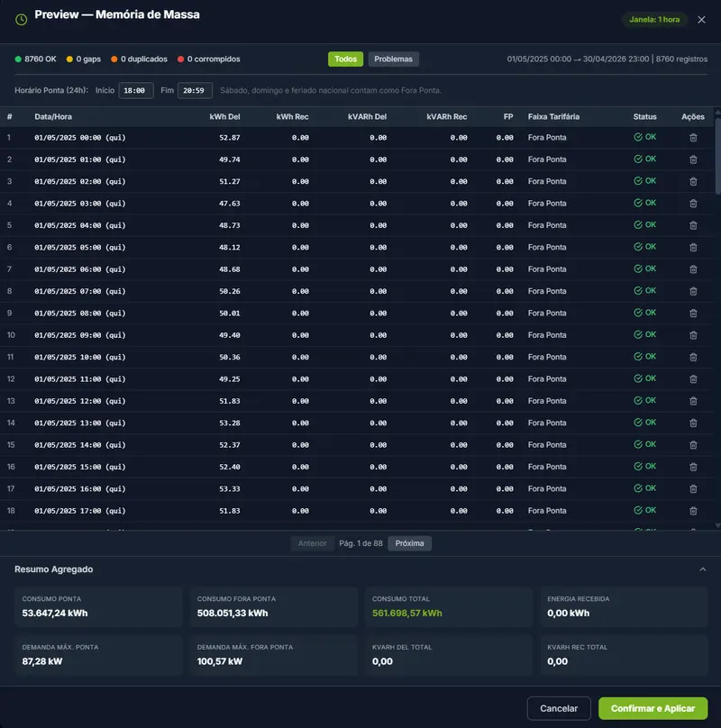
Task: Close the Preview Memória de Massa dialog
Action: [701, 20]
